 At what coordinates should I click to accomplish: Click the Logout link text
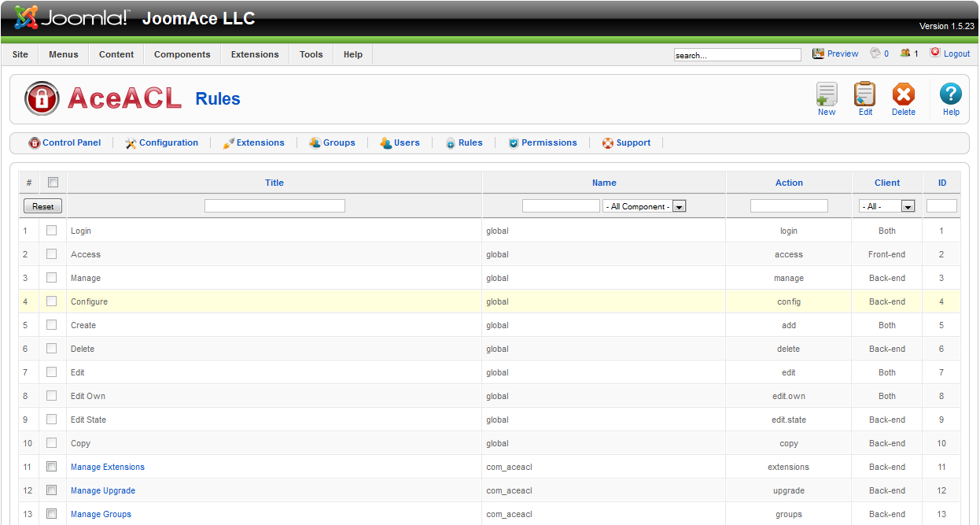pyautogui.click(x=957, y=54)
